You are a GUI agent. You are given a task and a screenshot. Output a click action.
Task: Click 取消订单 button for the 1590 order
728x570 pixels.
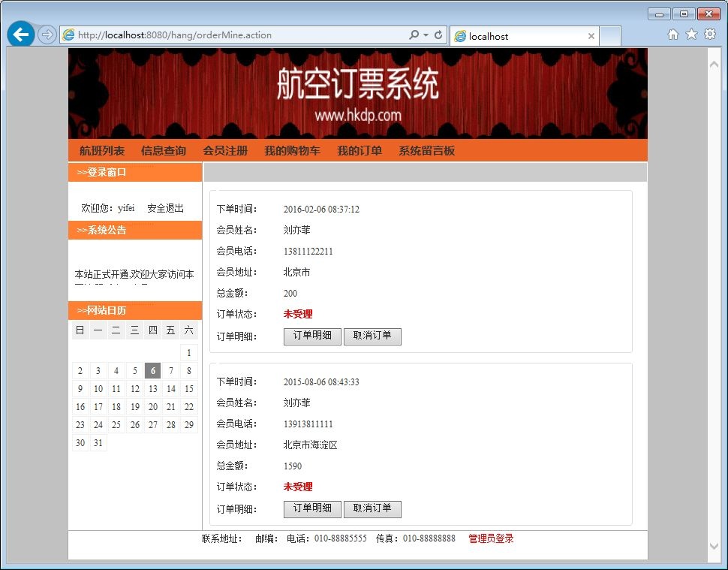tap(372, 509)
